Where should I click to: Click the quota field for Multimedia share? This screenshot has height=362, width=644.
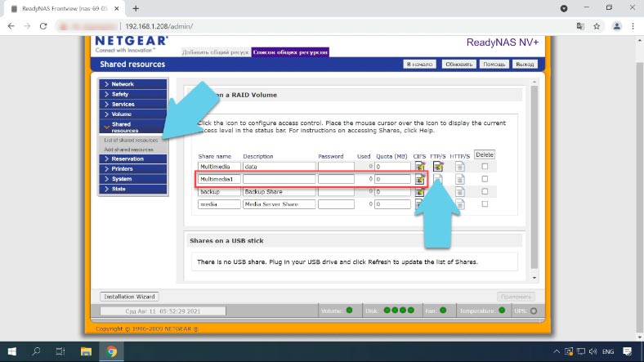392,167
